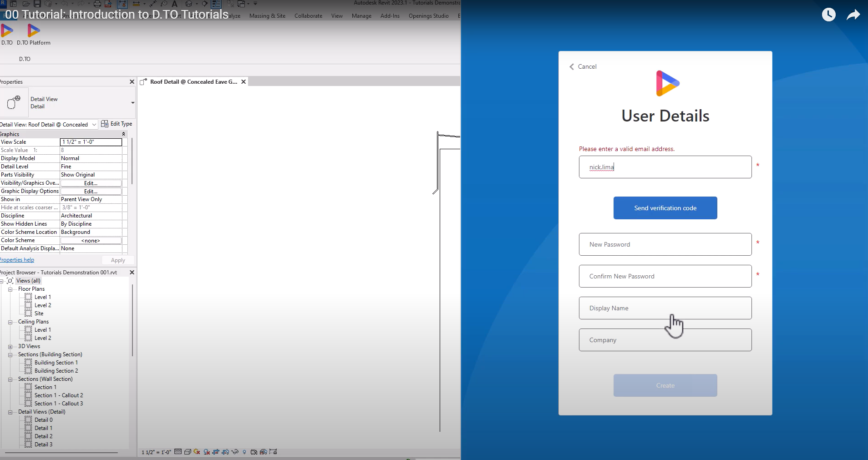Open Visual Style control in view control bar
868x460 pixels.
(x=188, y=452)
